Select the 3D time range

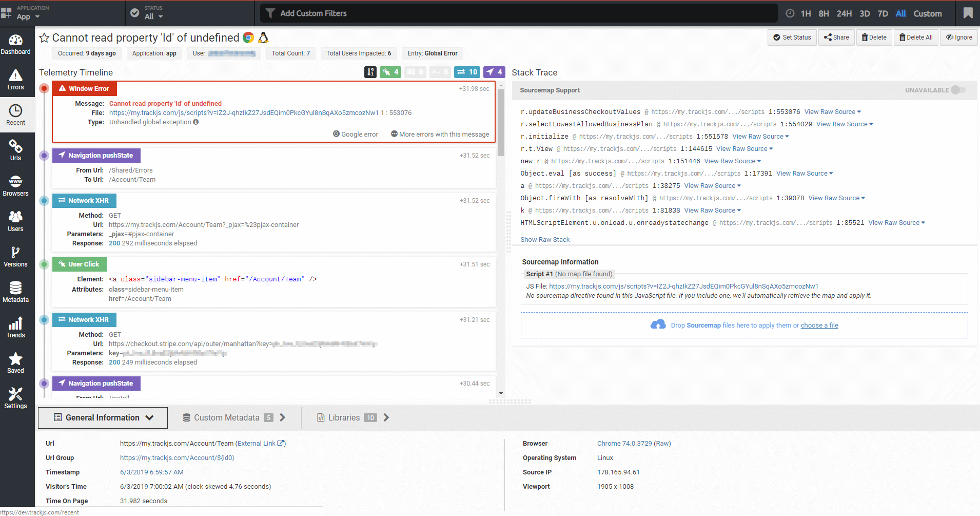pyautogui.click(x=865, y=13)
